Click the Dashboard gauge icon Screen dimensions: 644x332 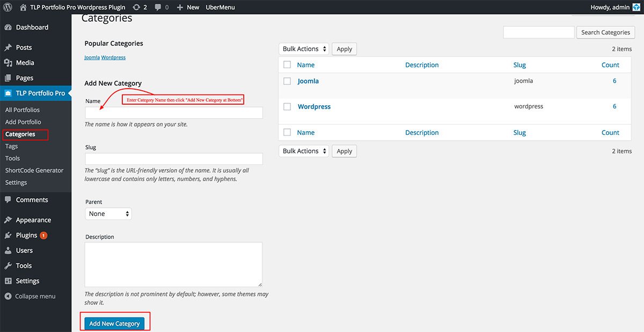8,27
